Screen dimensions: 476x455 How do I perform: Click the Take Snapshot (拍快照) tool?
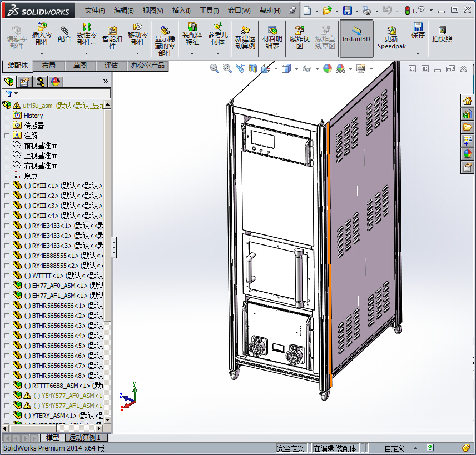(442, 34)
